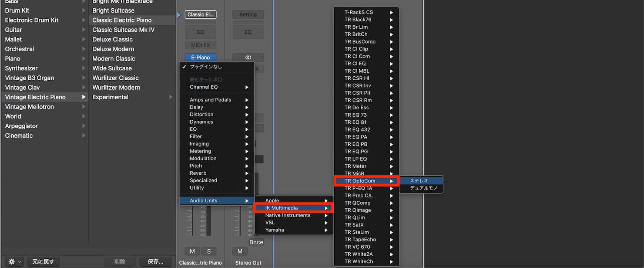
Task: Select TR BusComp plug-in entry
Action: [366, 41]
